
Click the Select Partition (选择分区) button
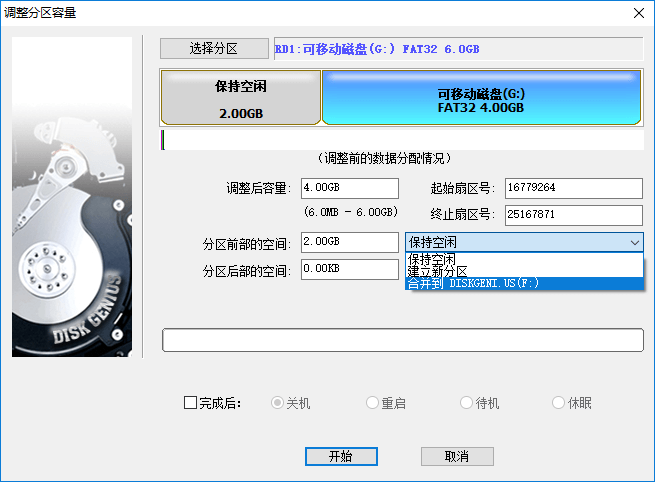(x=214, y=48)
